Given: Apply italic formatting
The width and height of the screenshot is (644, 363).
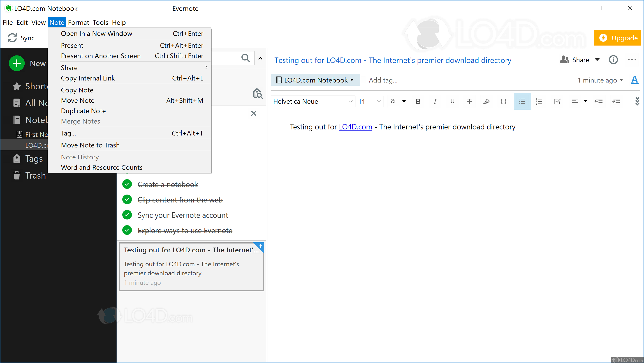Looking at the screenshot, I should pos(435,101).
